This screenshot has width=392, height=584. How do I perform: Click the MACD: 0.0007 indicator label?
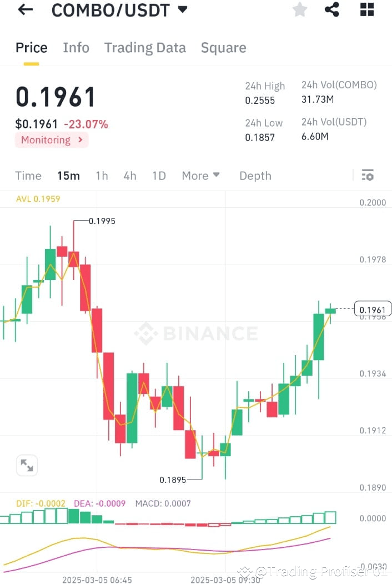pos(163,503)
